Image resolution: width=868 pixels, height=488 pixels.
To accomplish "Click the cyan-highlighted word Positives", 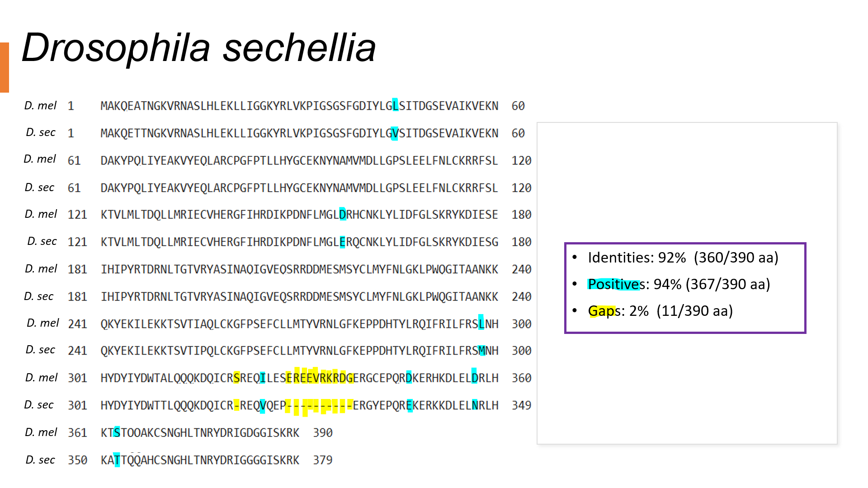I will click(613, 284).
